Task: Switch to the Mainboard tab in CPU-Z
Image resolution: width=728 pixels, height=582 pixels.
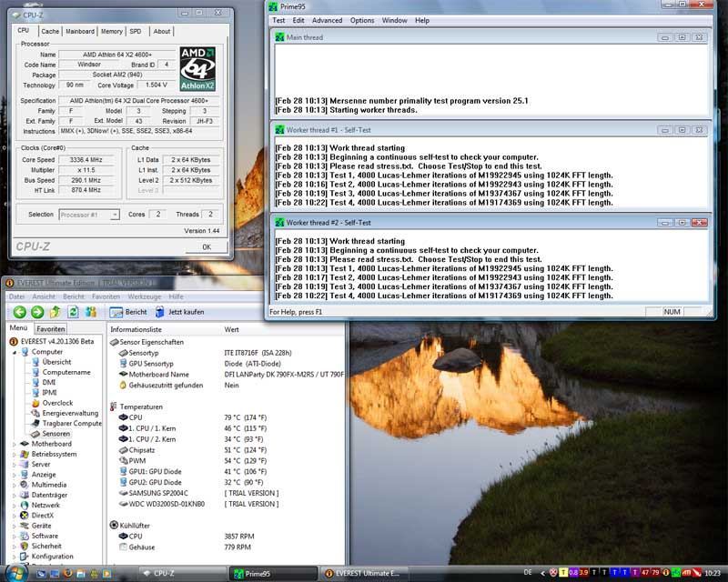Action: pyautogui.click(x=80, y=31)
